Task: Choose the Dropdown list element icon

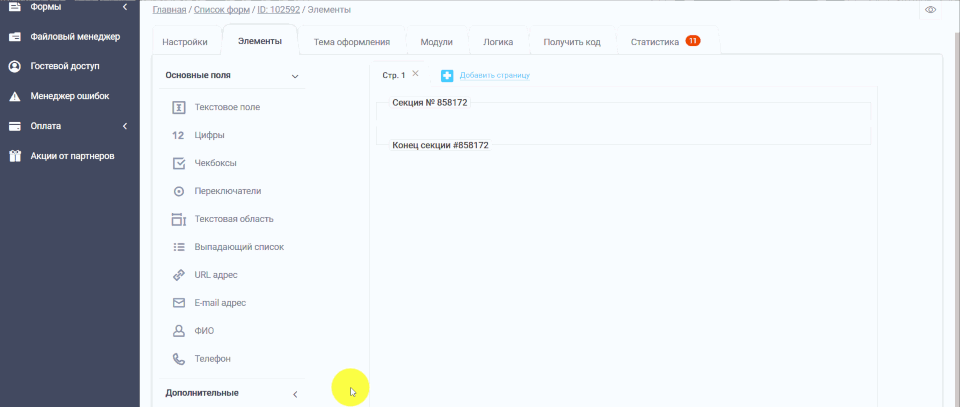Action: 179,247
